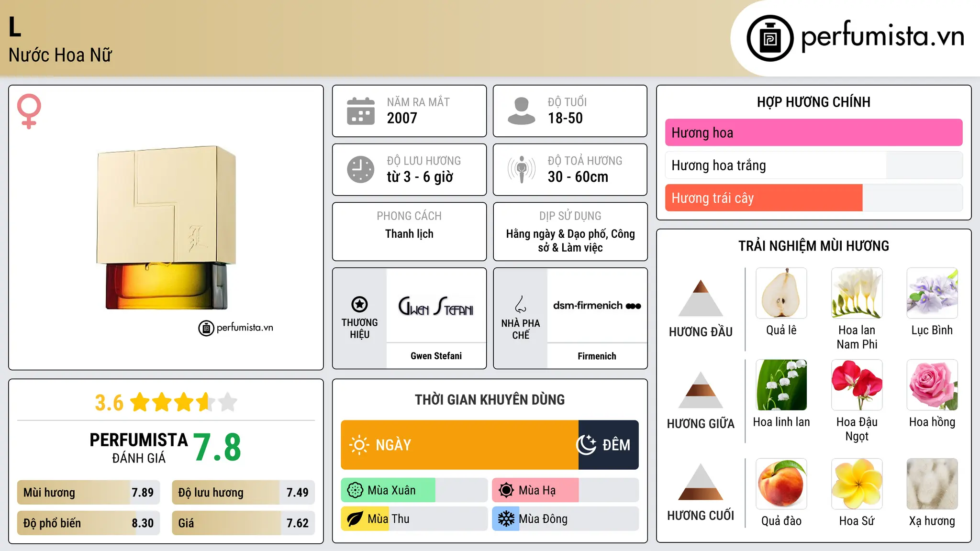Click the Mùa Hạ season bar
The image size is (980, 551).
pyautogui.click(x=565, y=490)
